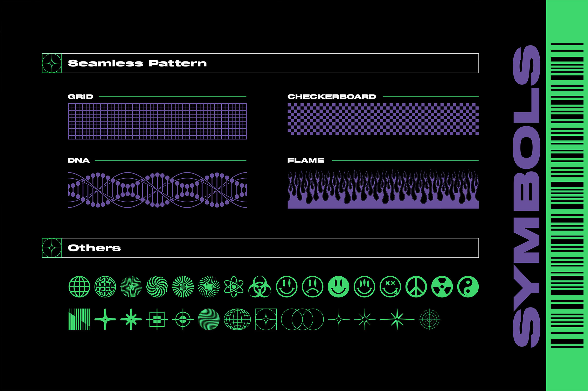Click the outlined two-eyed smiley face icon

[x=287, y=286]
